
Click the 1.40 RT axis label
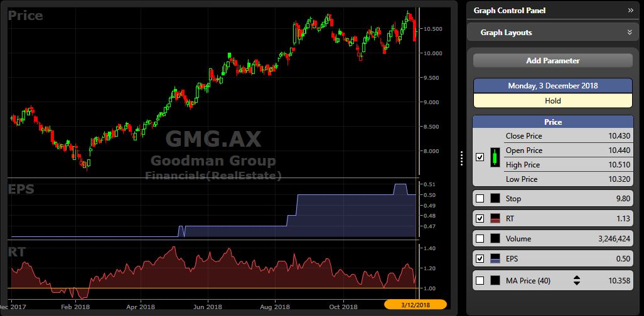429,248
